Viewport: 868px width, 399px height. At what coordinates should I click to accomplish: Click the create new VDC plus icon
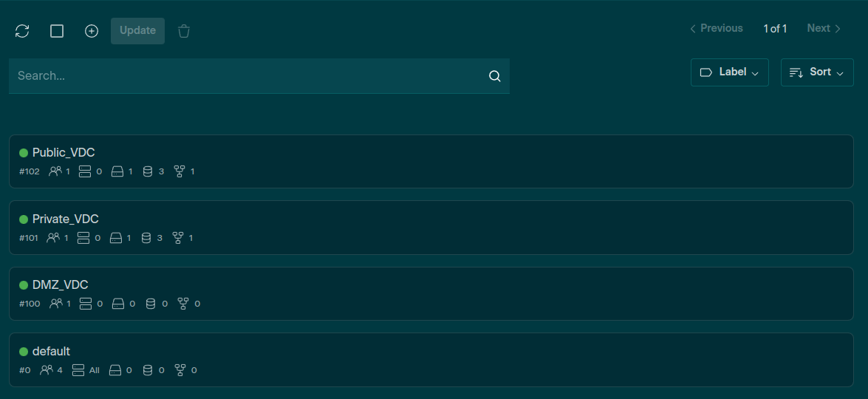click(92, 31)
